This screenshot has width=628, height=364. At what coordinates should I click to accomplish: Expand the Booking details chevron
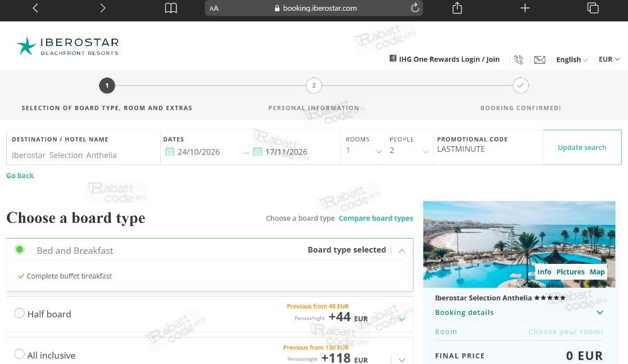(600, 312)
